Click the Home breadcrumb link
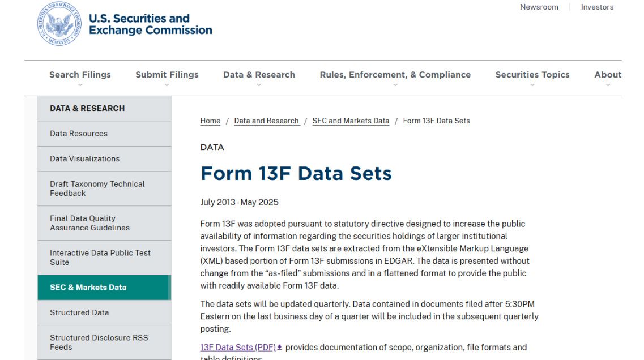Screen dimensions: 644x360 pos(210,121)
